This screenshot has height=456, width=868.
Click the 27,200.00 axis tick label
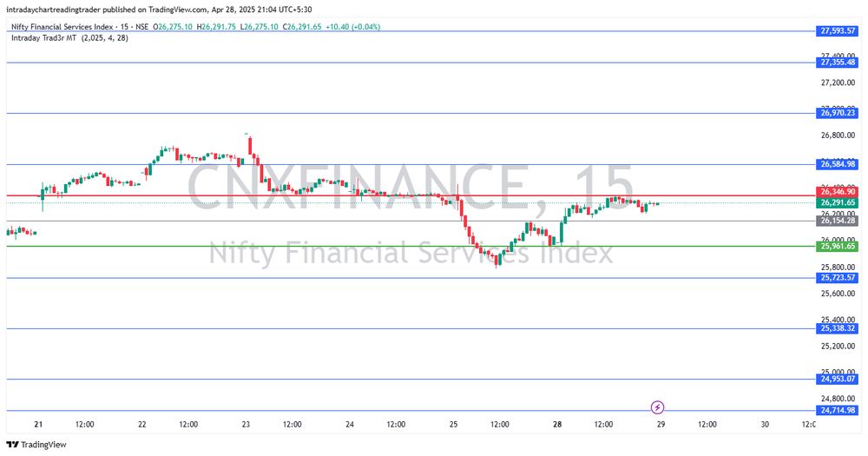point(838,83)
